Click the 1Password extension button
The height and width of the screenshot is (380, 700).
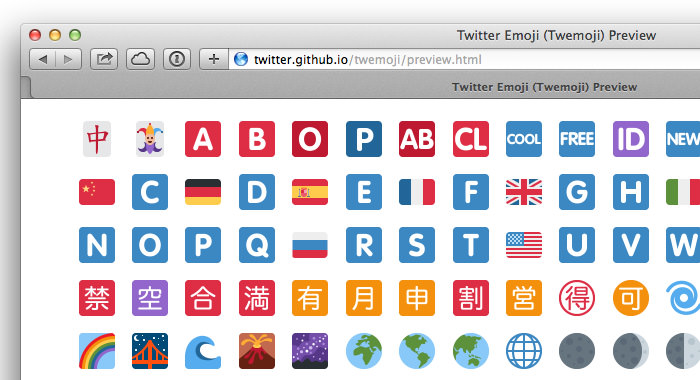(x=177, y=59)
